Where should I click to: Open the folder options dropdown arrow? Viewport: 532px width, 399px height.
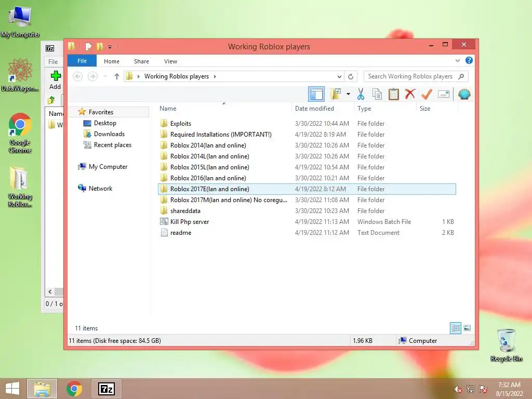(348, 94)
